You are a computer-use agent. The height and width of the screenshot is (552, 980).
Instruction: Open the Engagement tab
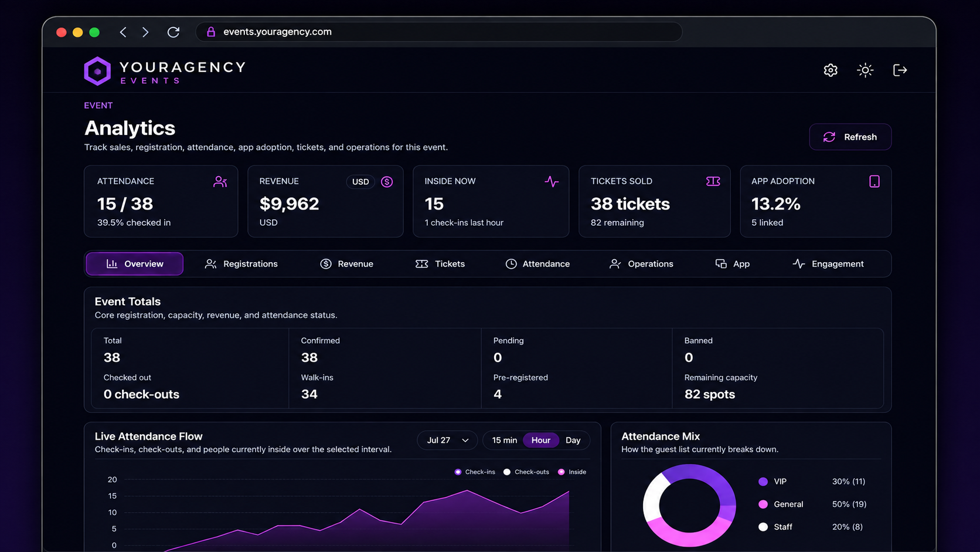(828, 264)
